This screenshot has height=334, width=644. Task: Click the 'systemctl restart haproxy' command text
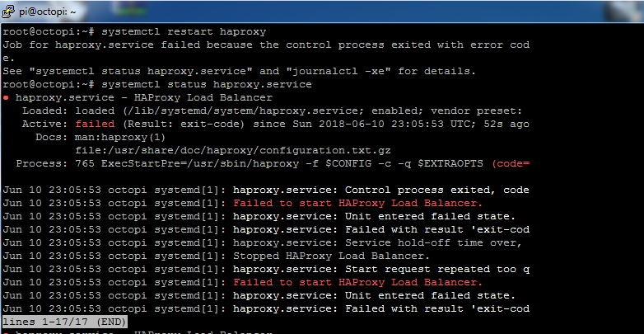click(184, 31)
